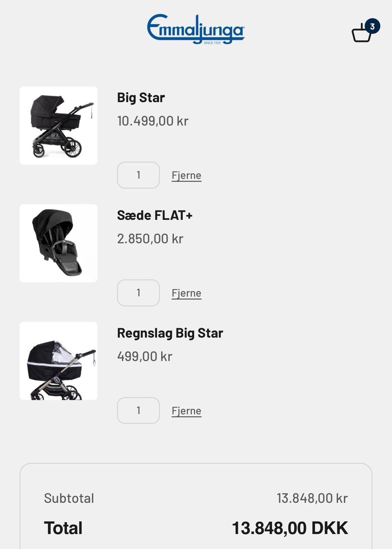This screenshot has height=549, width=392.
Task: Focus the Big Star quantity field
Action: [138, 175]
